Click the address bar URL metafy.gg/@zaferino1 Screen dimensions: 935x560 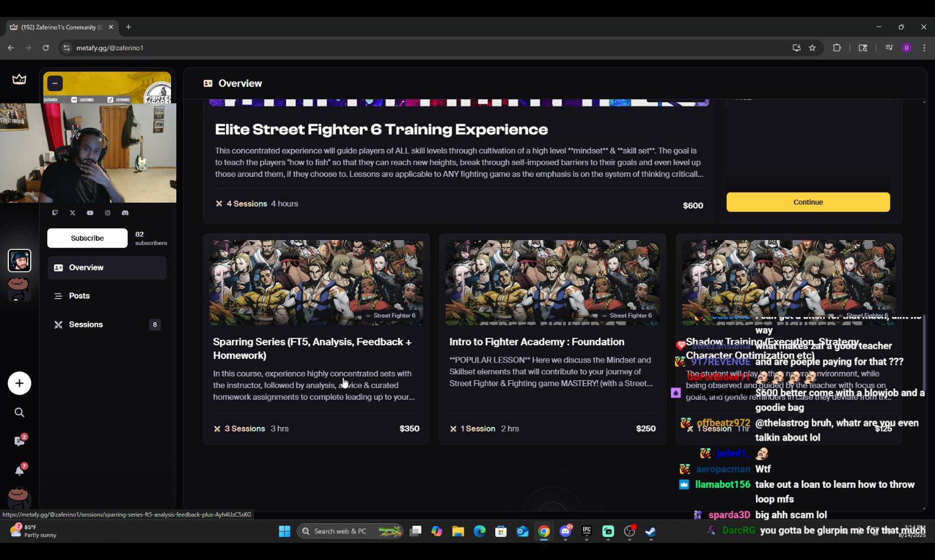point(110,48)
